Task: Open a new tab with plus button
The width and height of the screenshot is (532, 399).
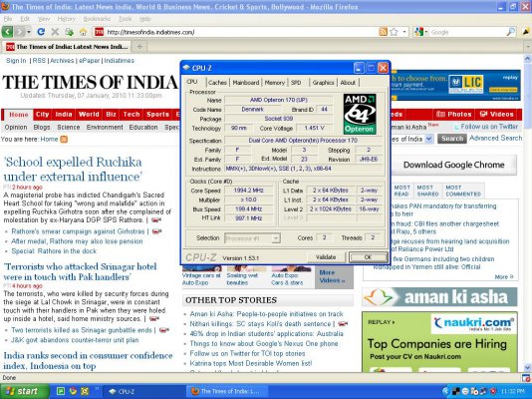Action: (x=139, y=47)
